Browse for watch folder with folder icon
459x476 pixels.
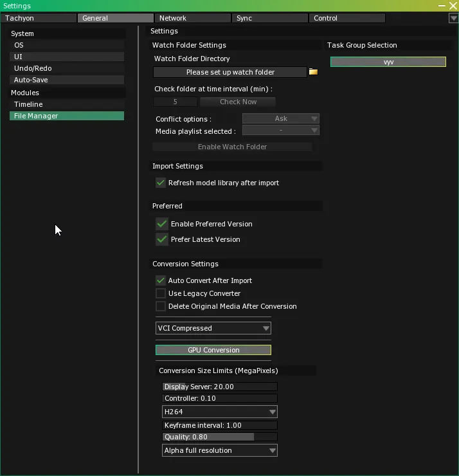pyautogui.click(x=313, y=72)
